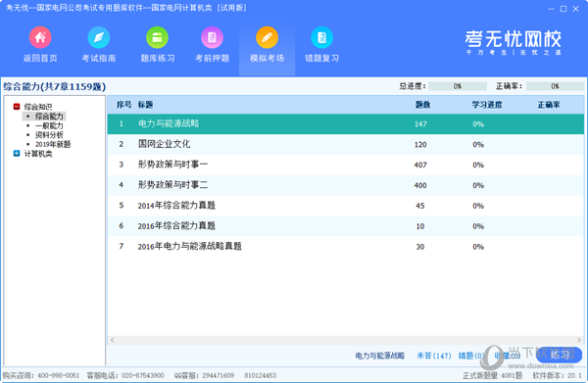The image size is (588, 383).
Task: Click the 120 question count cell
Action: 420,144
